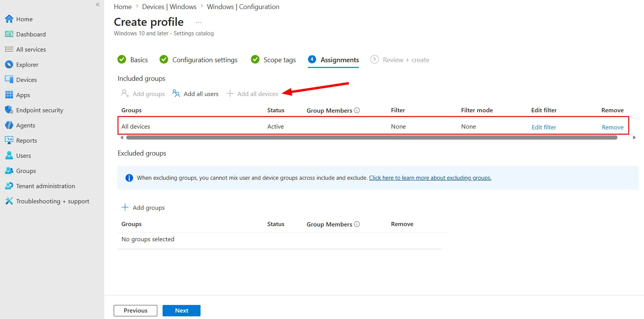Click Add groups under Excluded groups
Image resolution: width=644 pixels, height=319 pixels.
click(x=143, y=207)
